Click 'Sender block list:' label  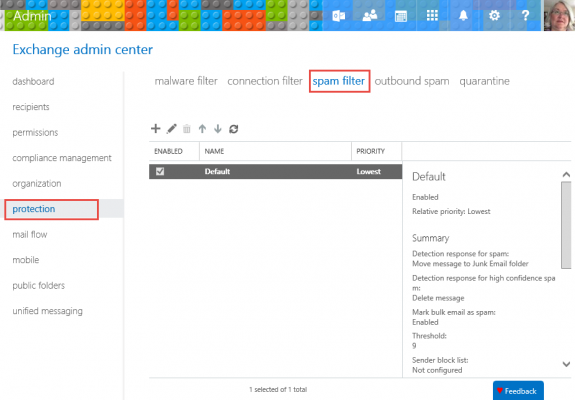point(440,360)
